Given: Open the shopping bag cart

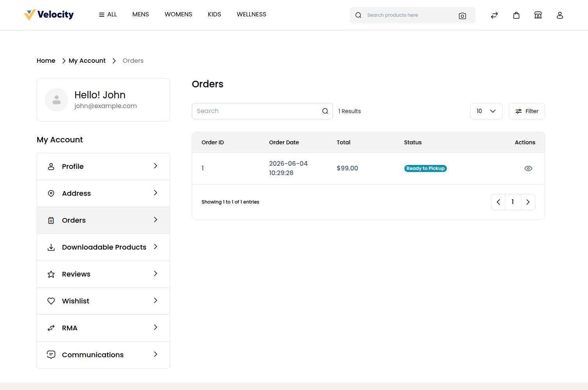Looking at the screenshot, I should (516, 15).
